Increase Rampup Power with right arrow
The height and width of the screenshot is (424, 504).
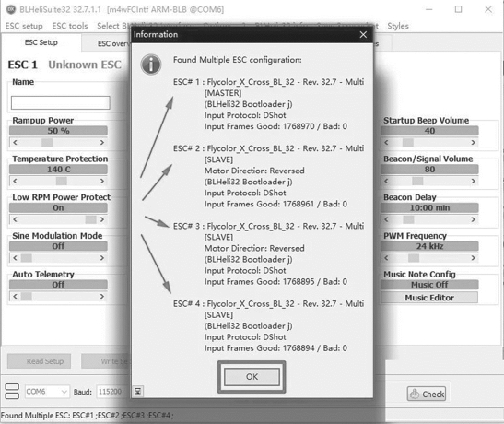pyautogui.click(x=102, y=142)
